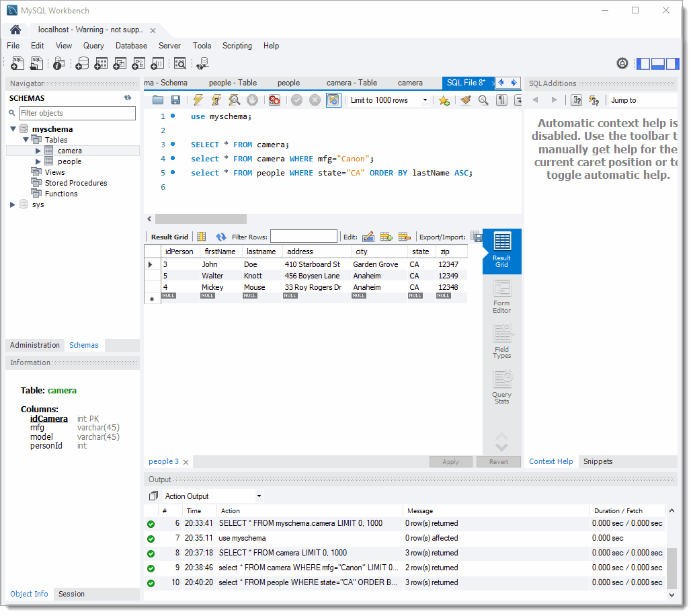Execute the SQL script lightning icon

(x=198, y=100)
